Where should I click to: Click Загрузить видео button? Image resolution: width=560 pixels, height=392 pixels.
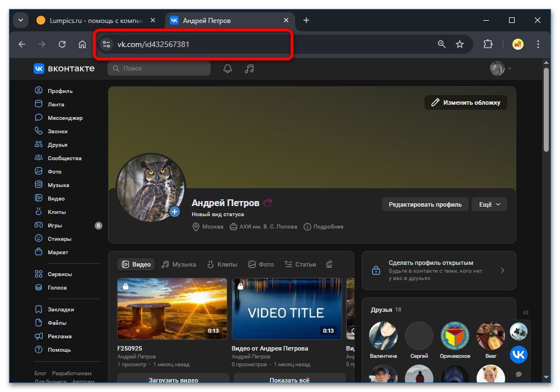click(173, 379)
